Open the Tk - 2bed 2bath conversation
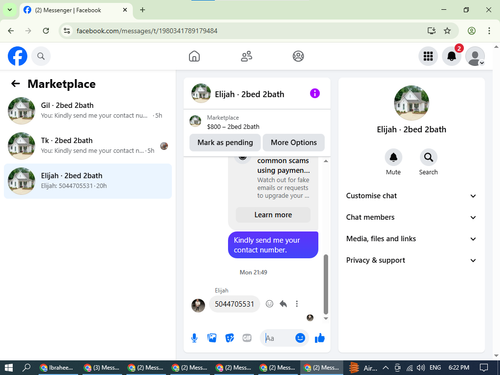 coord(88,146)
